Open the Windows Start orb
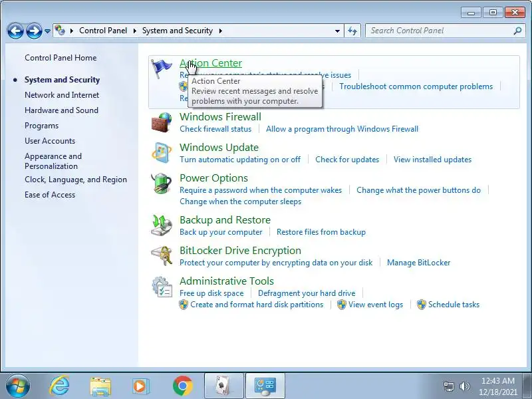 [x=18, y=386]
